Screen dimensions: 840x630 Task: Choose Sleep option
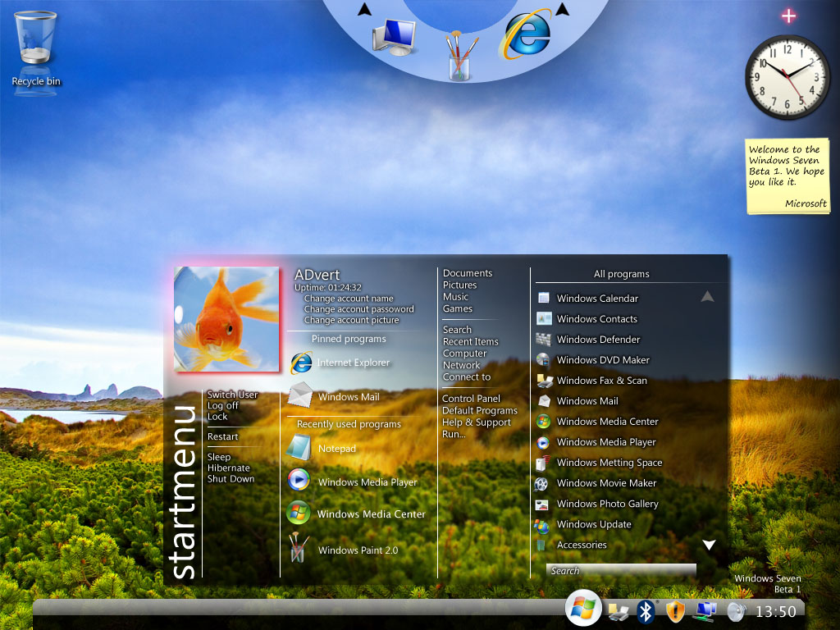[218, 458]
